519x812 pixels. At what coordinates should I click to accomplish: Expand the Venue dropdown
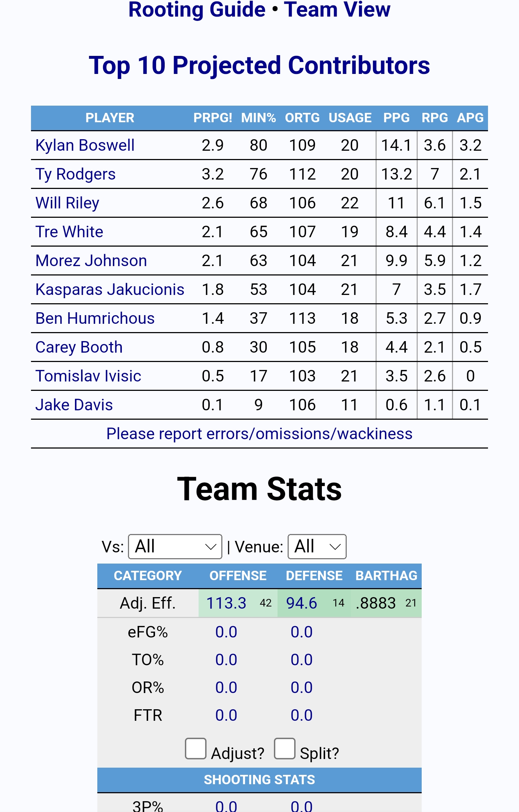pyautogui.click(x=317, y=547)
